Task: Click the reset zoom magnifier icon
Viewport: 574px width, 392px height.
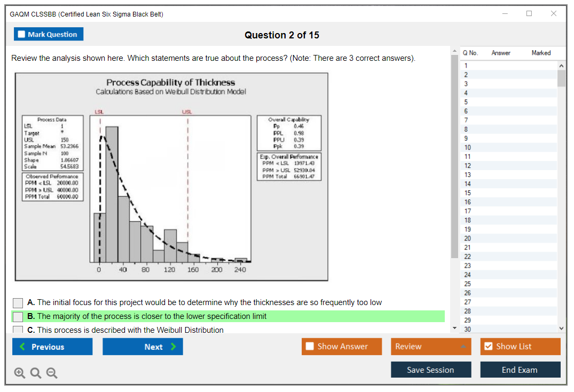Action: pos(36,373)
